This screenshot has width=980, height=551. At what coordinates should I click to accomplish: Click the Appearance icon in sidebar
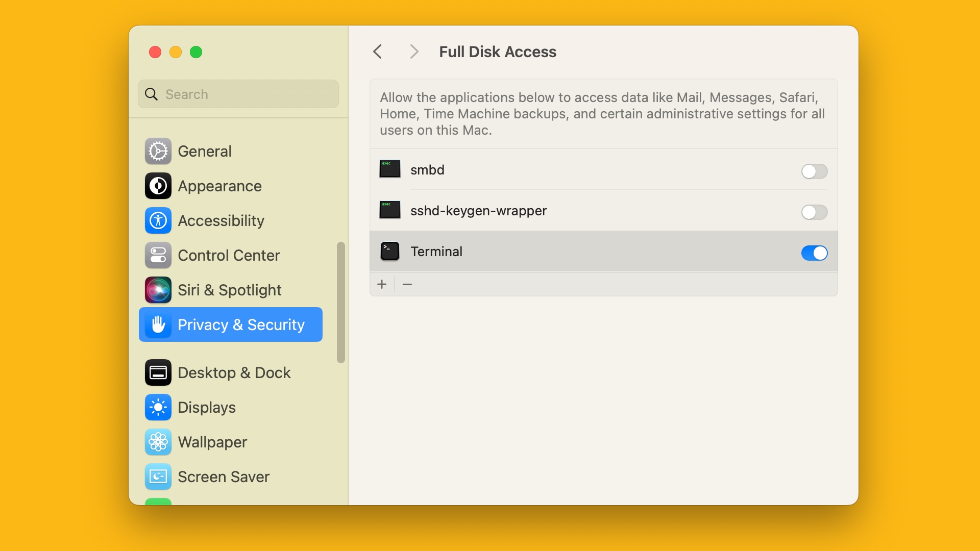[x=158, y=186]
